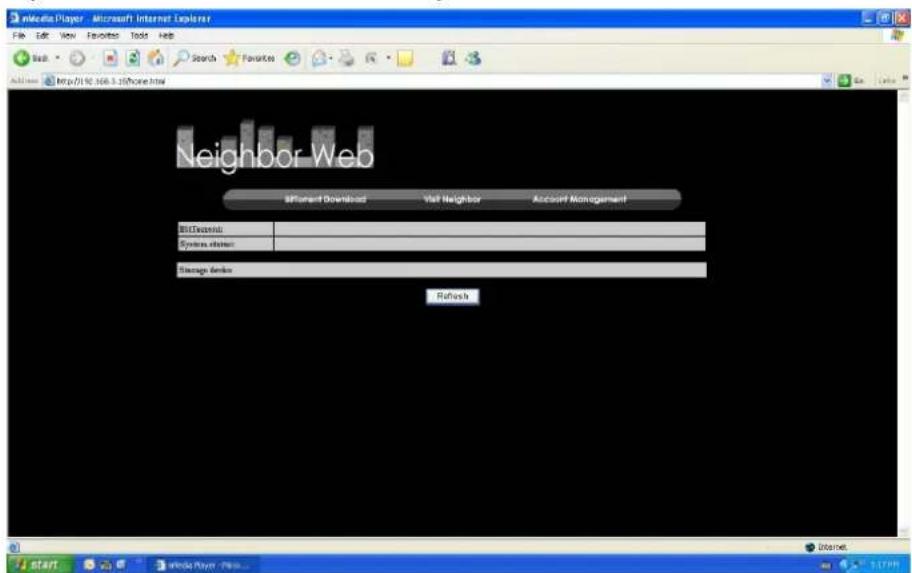Go back with the Back arrow
The width and height of the screenshot is (912, 573).
(30, 58)
